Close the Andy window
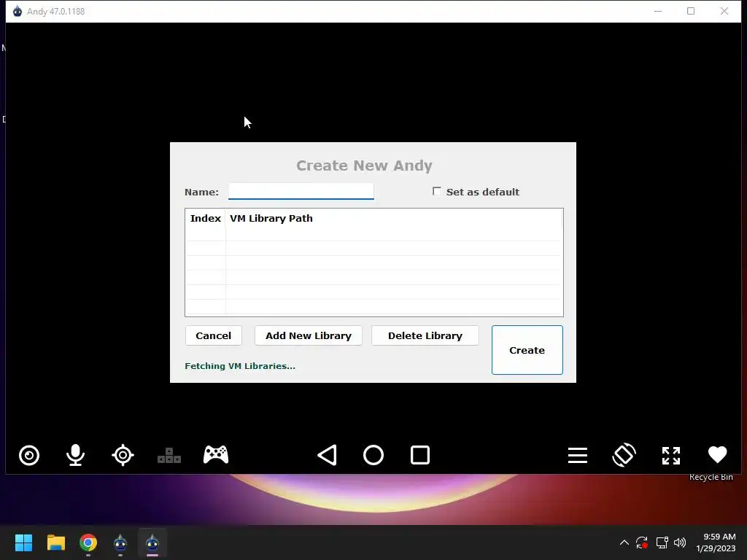Screen dimensions: 747x560 point(724,11)
